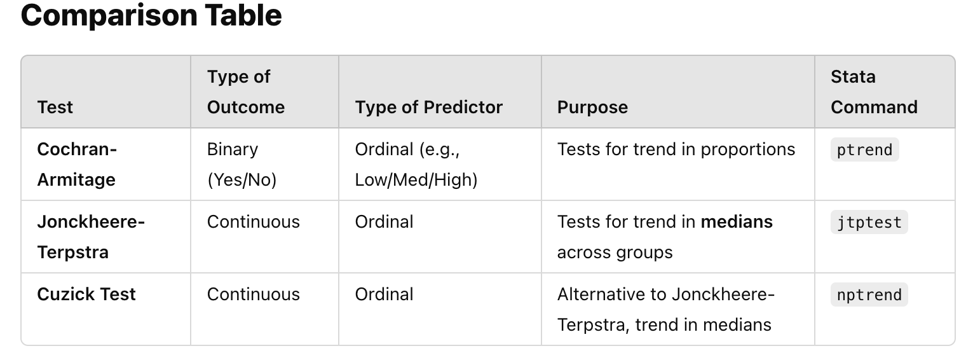Click the ptrend command code

tap(864, 150)
